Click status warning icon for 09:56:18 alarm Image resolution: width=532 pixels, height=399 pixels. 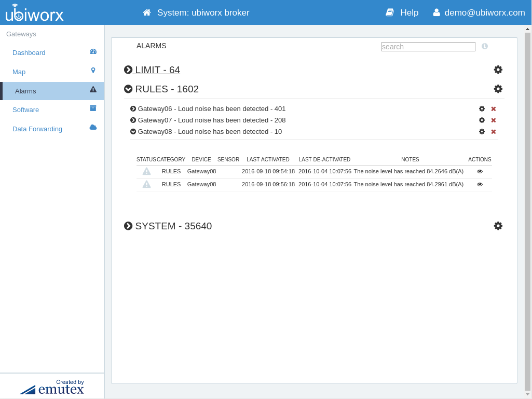(x=146, y=184)
